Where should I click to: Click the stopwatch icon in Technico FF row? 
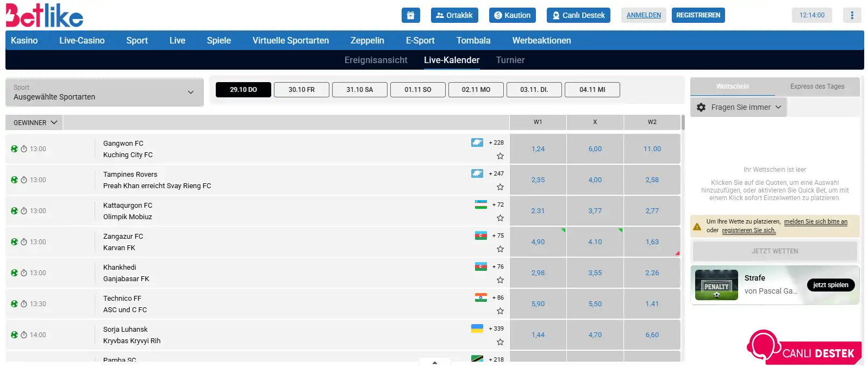click(24, 304)
